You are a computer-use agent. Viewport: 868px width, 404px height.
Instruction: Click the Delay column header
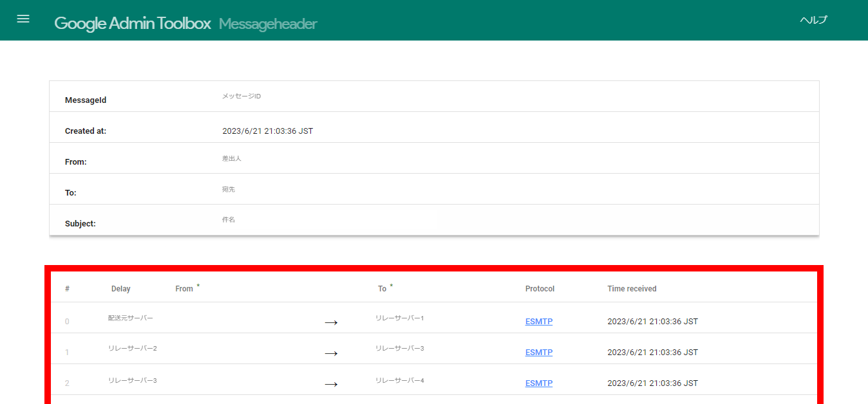click(x=120, y=289)
